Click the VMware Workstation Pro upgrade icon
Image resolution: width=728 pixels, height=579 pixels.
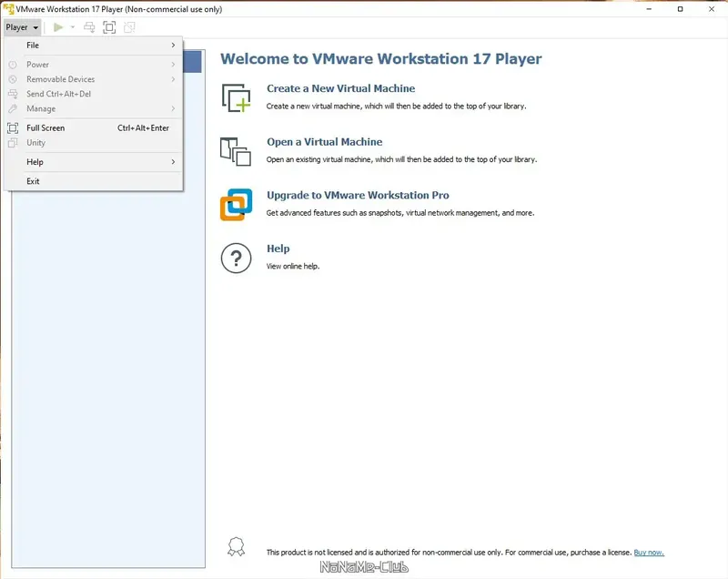pos(236,205)
